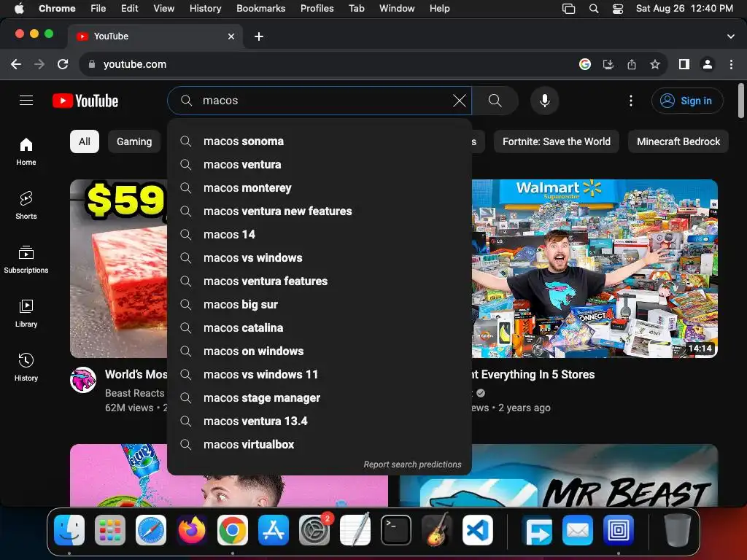Open Library in sidebar

tap(26, 313)
